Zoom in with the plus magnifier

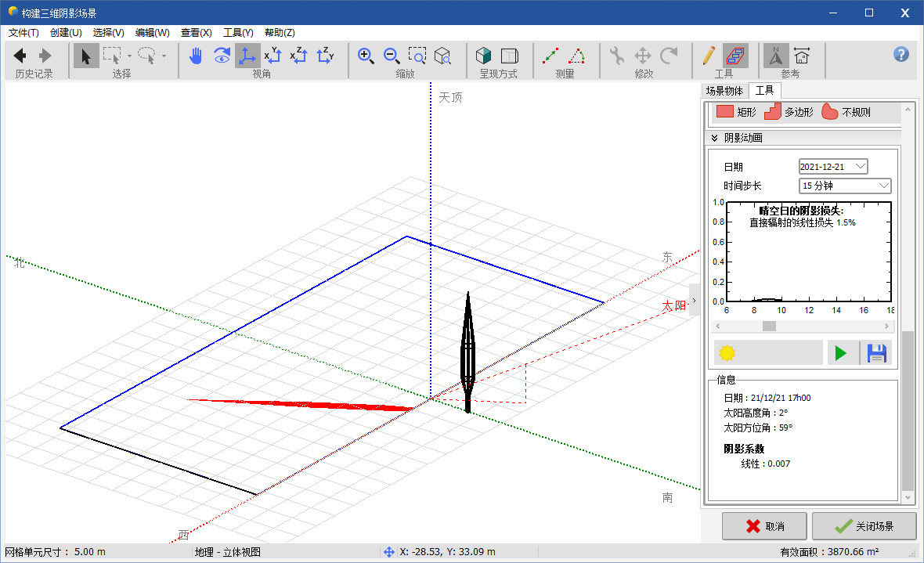(366, 56)
